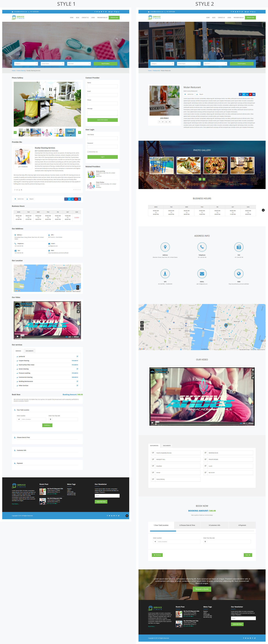Click the Message field in Contact Provider
Screen dimensions: 268x644
pos(102,113)
